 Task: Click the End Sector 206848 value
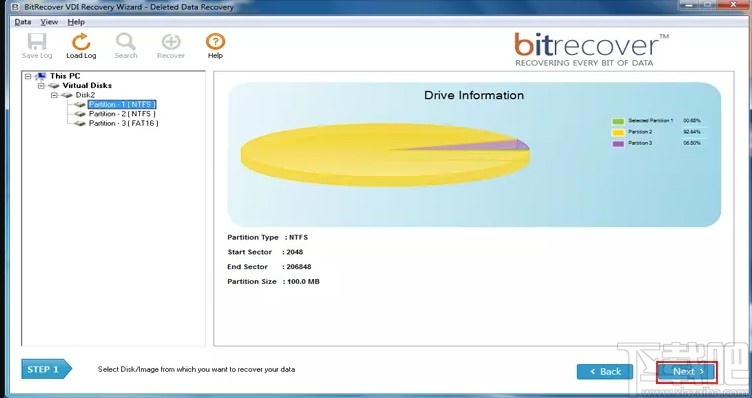click(299, 267)
